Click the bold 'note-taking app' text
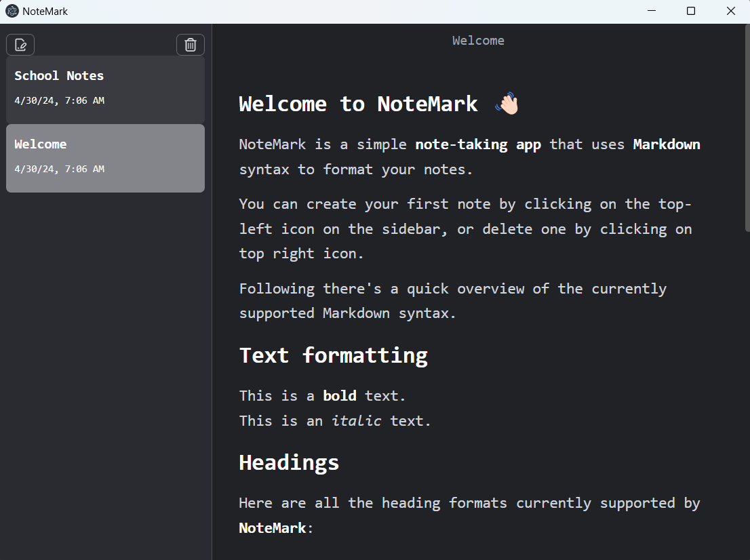The height and width of the screenshot is (560, 750). [x=478, y=144]
